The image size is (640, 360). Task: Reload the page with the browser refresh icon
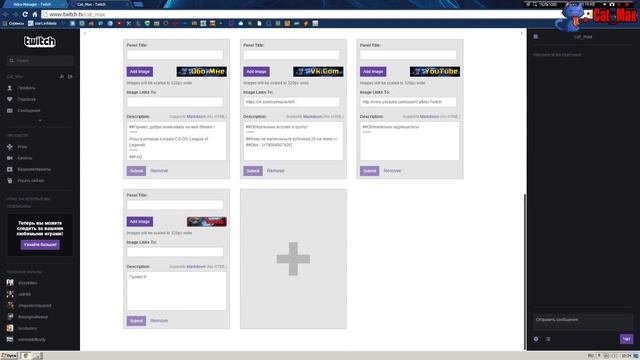[25, 14]
